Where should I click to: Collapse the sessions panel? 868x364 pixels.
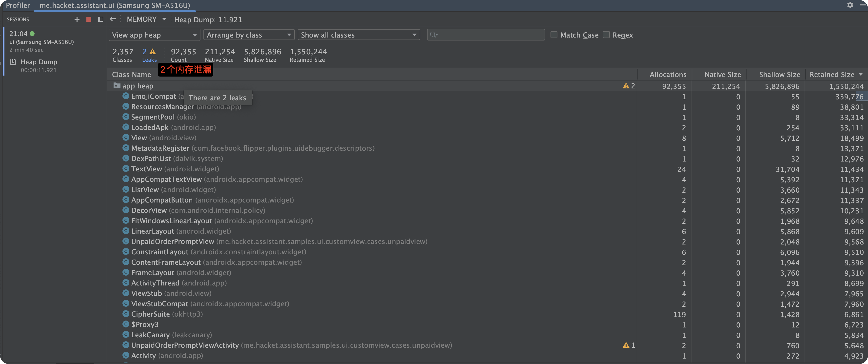pyautogui.click(x=100, y=19)
